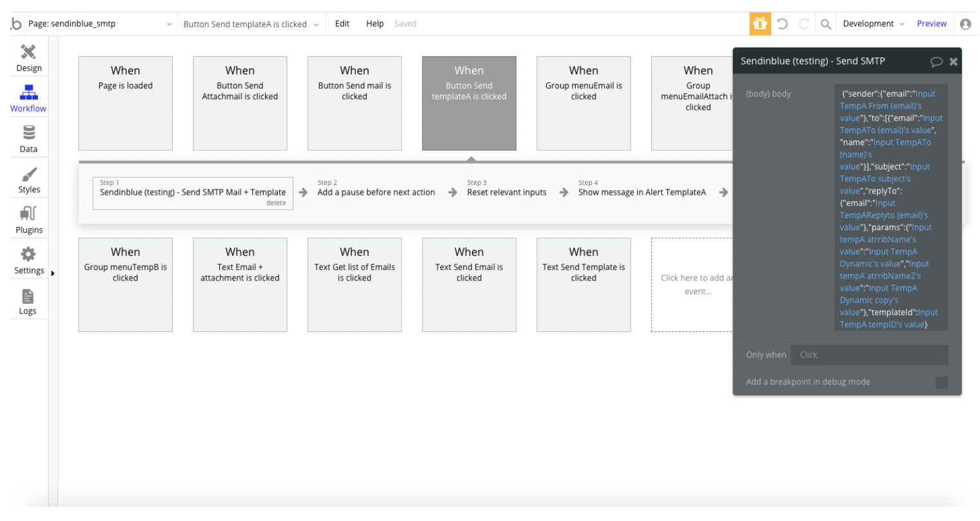Open the Settings gear icon
Screen dimensions: 980x521
(x=28, y=254)
